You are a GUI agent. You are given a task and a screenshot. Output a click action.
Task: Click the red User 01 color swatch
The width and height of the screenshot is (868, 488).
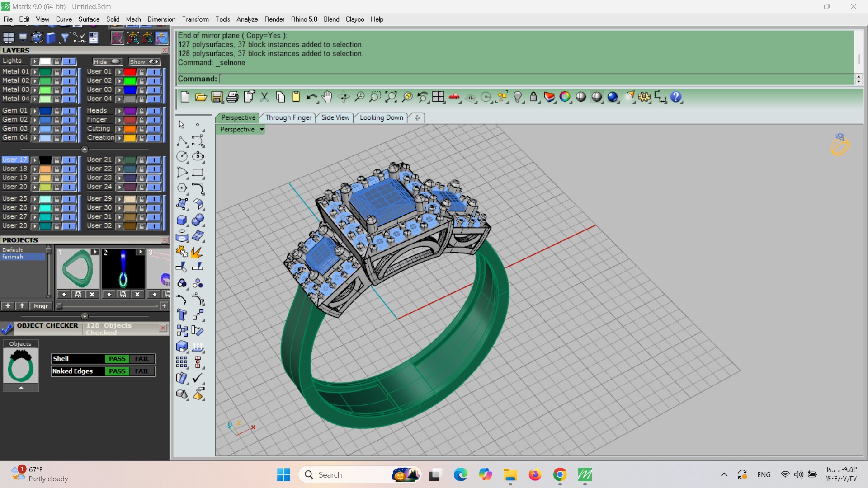coord(130,72)
